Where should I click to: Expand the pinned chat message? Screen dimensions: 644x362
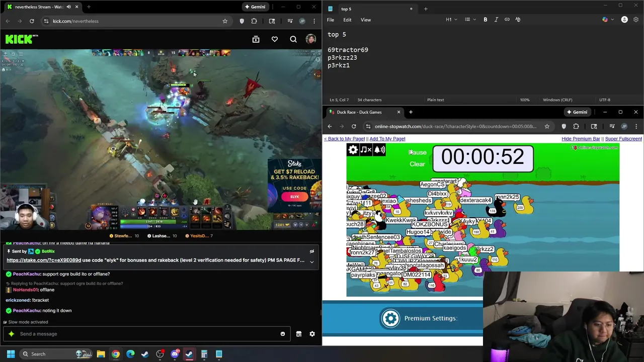311,261
